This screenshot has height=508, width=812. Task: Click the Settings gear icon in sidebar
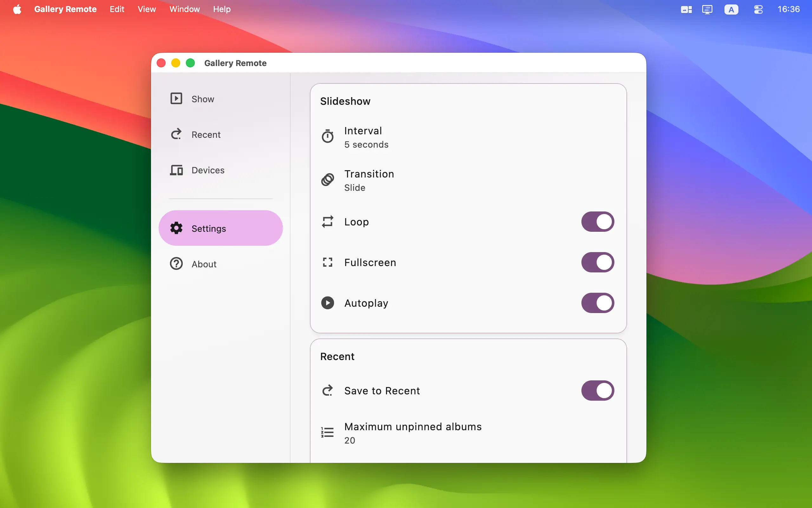click(x=176, y=228)
